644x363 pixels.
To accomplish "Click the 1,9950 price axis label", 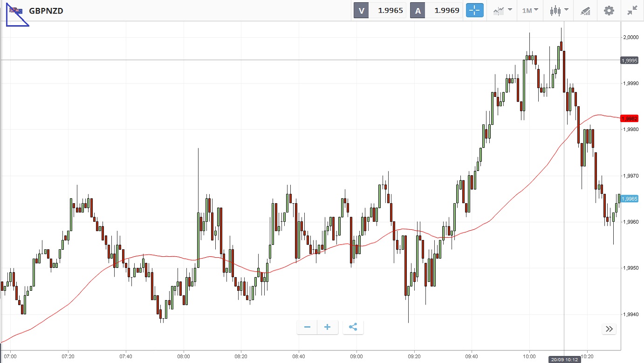I will (630, 268).
